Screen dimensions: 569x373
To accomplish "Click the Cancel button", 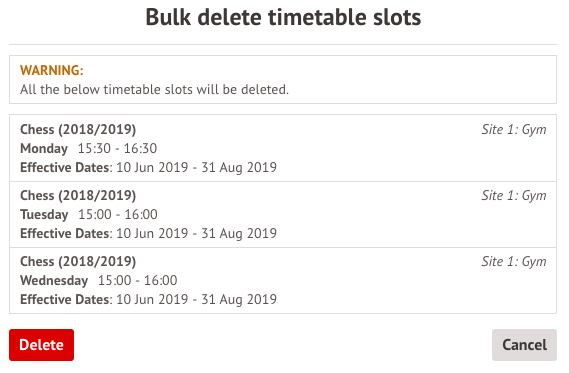I will [524, 345].
